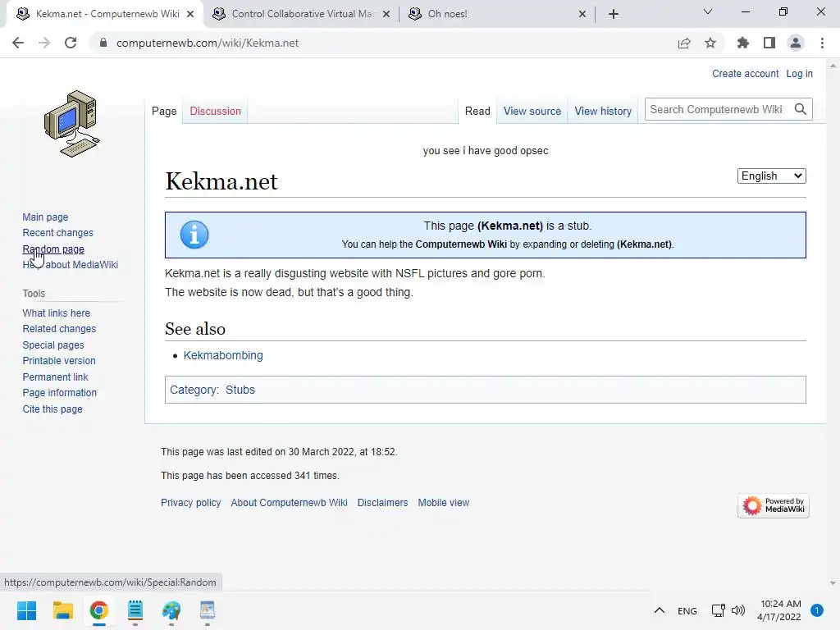Close the Control Collaborative Virtual Machine tab

click(x=386, y=14)
